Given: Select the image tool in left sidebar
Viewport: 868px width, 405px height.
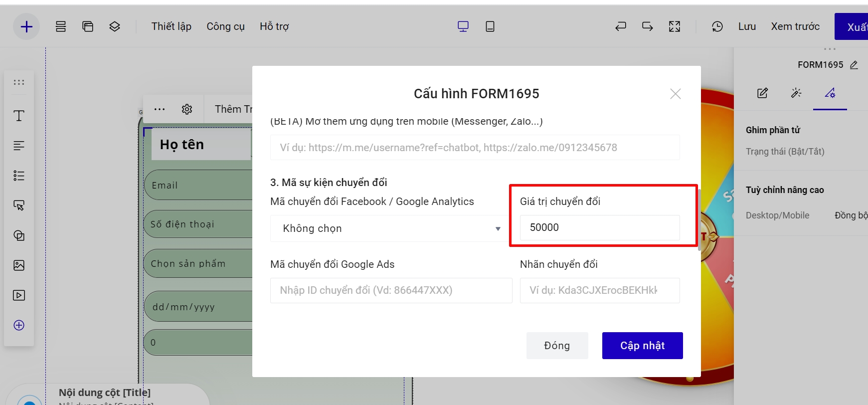Looking at the screenshot, I should (x=19, y=265).
